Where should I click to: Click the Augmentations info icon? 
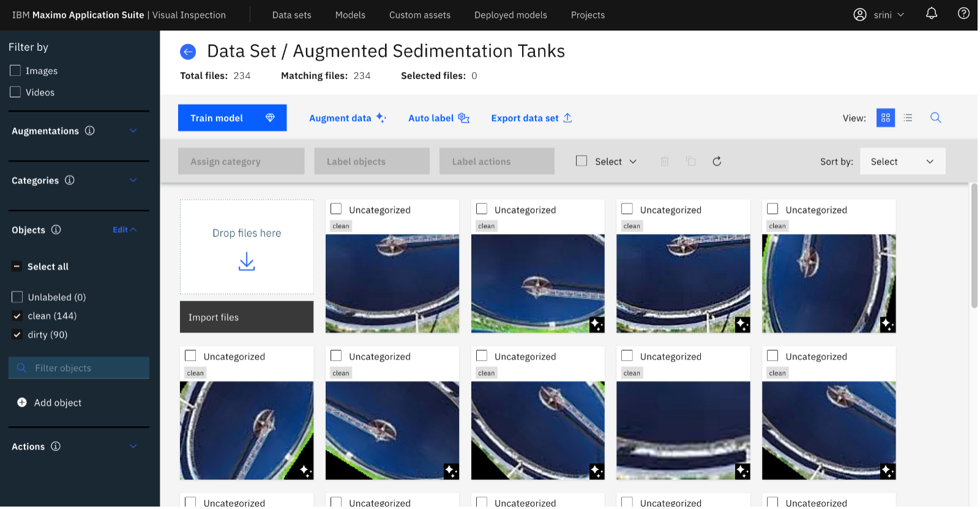coord(89,130)
